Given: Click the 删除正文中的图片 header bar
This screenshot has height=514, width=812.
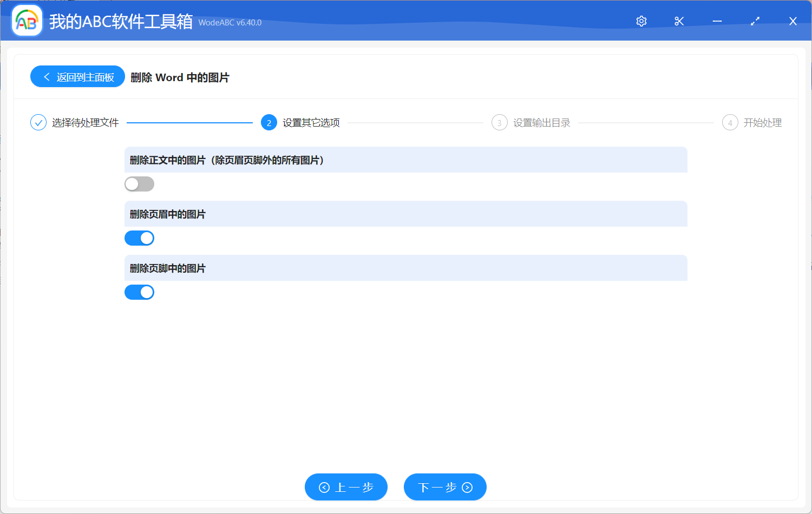Looking at the screenshot, I should (406, 160).
